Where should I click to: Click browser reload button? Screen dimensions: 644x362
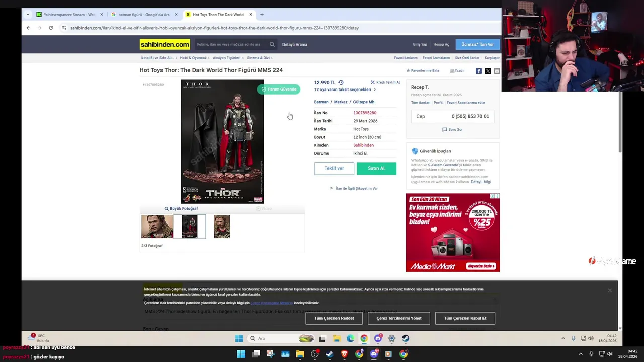(x=51, y=28)
